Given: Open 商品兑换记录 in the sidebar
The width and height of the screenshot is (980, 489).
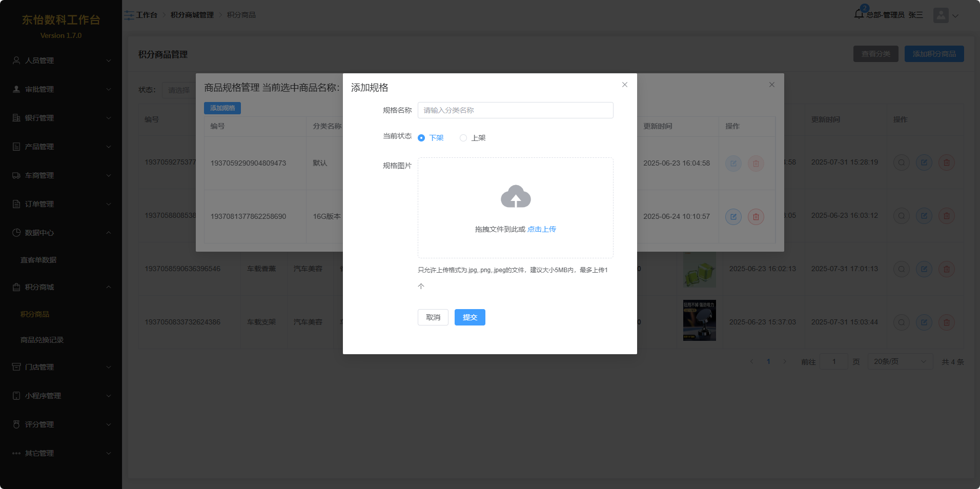Looking at the screenshot, I should [42, 340].
